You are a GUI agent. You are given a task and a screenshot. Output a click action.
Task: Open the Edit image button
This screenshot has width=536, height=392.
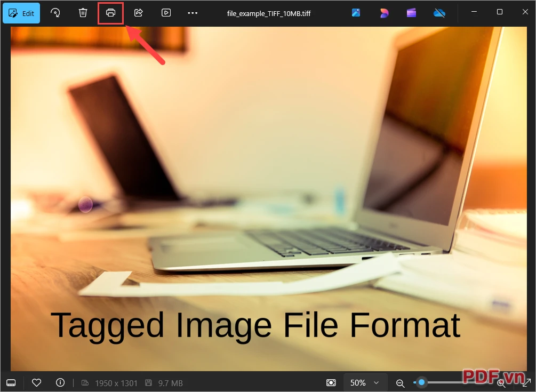pyautogui.click(x=21, y=13)
